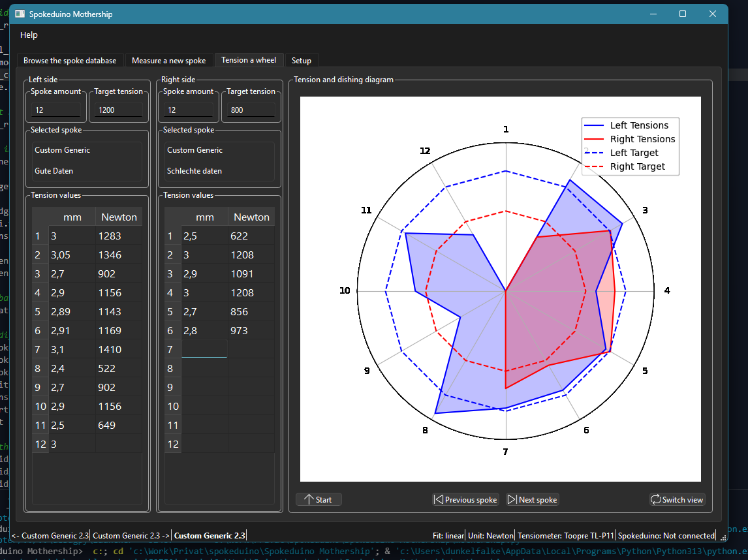Click the Left side table 'Newton' column header
Screen dimensions: 748x560
119,217
